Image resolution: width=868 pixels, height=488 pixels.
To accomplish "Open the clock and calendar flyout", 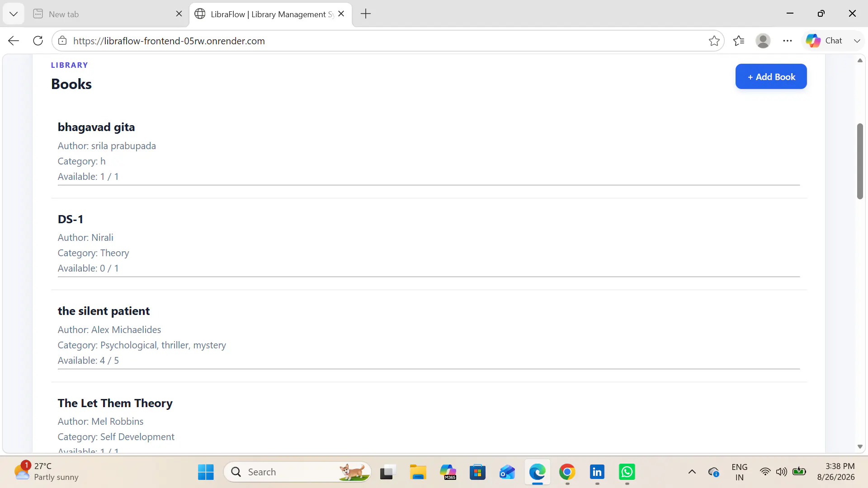I will (836, 472).
